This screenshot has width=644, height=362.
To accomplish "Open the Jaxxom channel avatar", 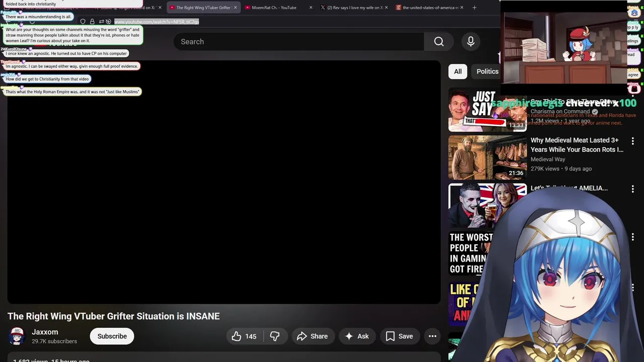I will 17,336.
